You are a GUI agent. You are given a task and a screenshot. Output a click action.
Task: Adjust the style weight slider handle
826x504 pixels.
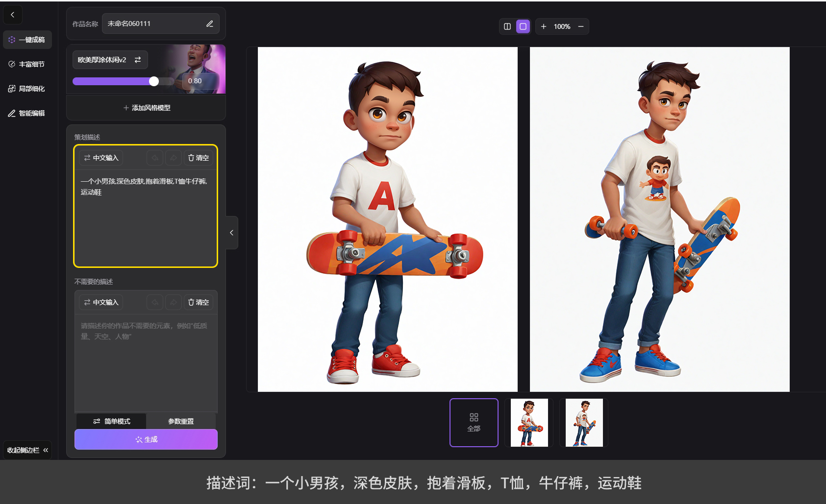(154, 81)
